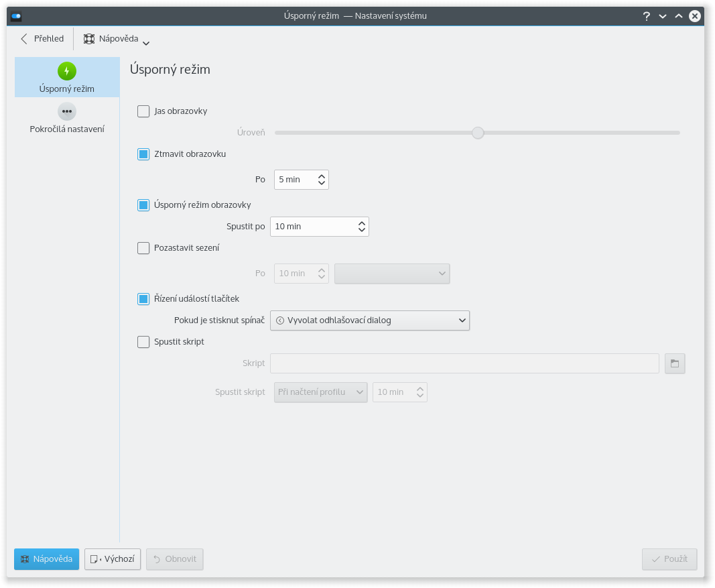Increase the Spustit po 10 min value

[x=362, y=223]
